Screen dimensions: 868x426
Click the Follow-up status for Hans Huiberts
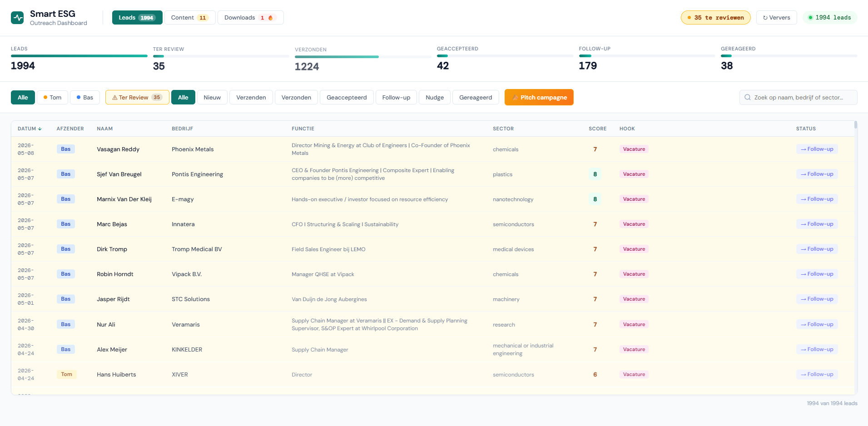coord(817,374)
